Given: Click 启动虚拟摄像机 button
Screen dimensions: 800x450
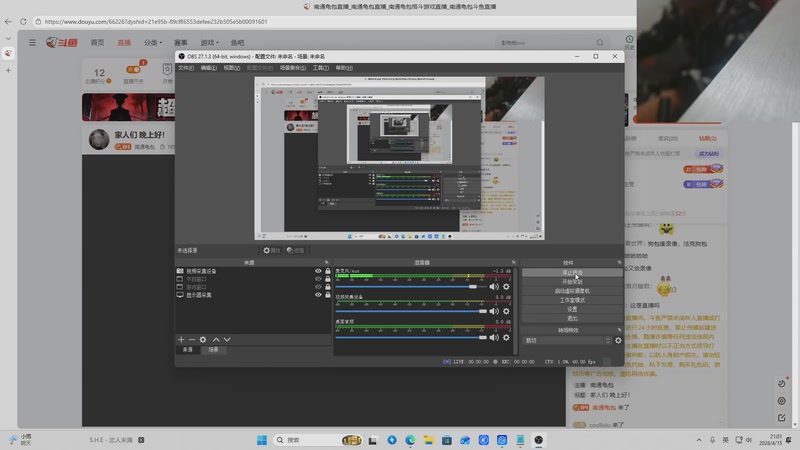Looking at the screenshot, I should coord(572,291).
